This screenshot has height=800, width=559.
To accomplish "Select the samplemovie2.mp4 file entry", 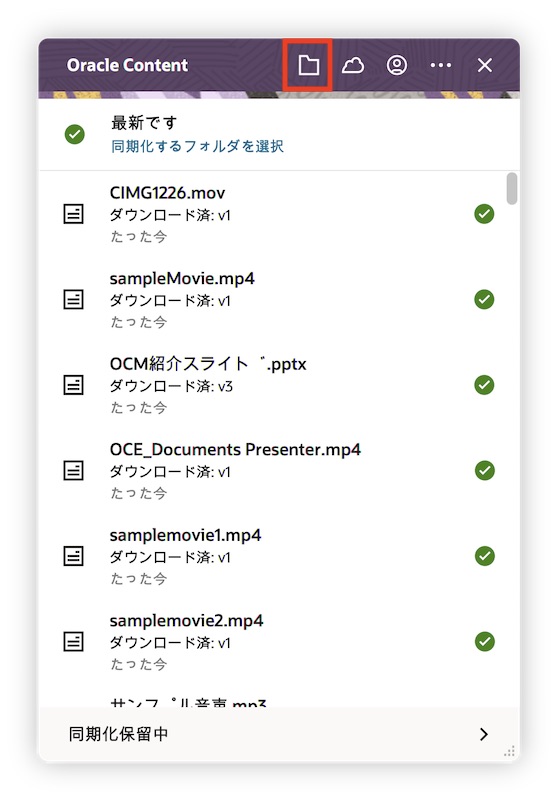I will [279, 642].
